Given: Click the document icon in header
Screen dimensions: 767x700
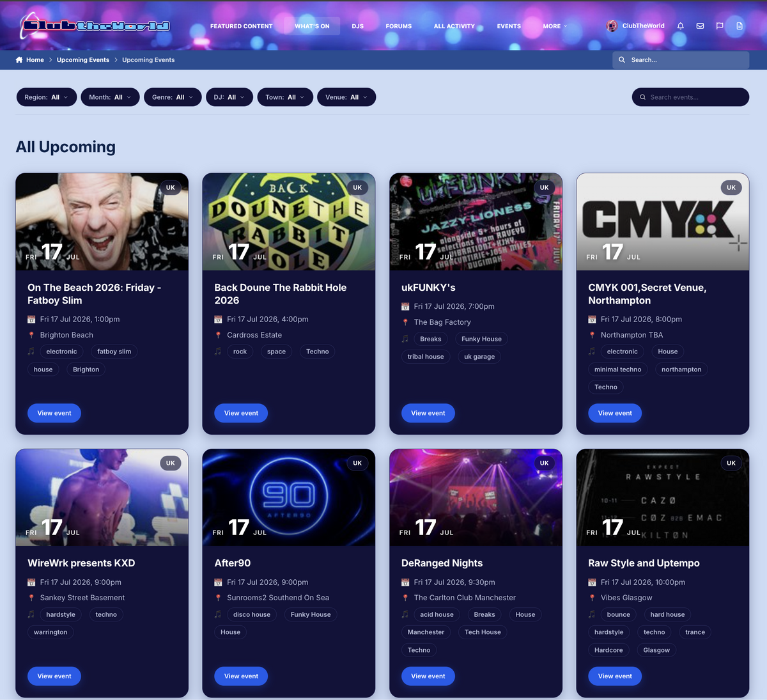Looking at the screenshot, I should (x=740, y=26).
